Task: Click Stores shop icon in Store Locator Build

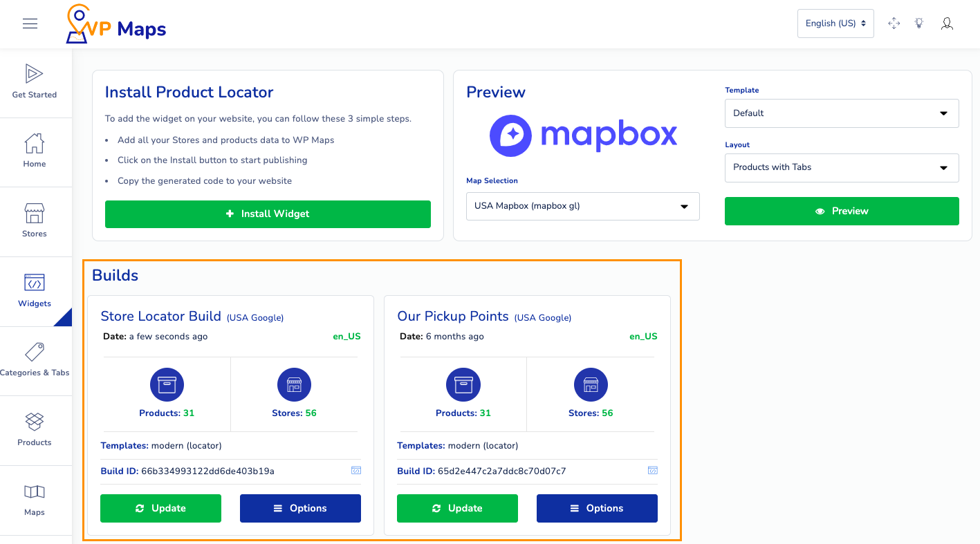Action: pyautogui.click(x=294, y=385)
